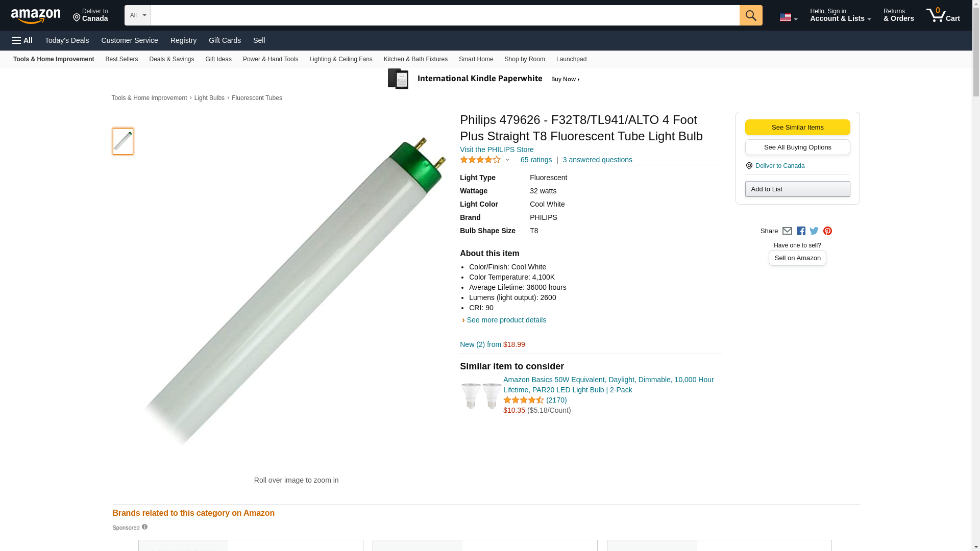
Task: Open the search category All dropdown
Action: (x=137, y=15)
